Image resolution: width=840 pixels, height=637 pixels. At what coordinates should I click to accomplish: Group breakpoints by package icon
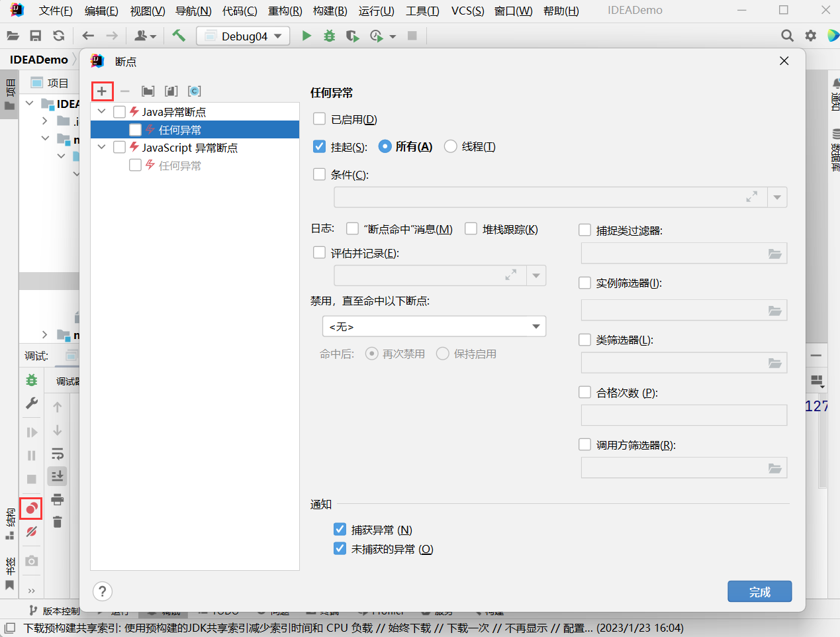[148, 91]
